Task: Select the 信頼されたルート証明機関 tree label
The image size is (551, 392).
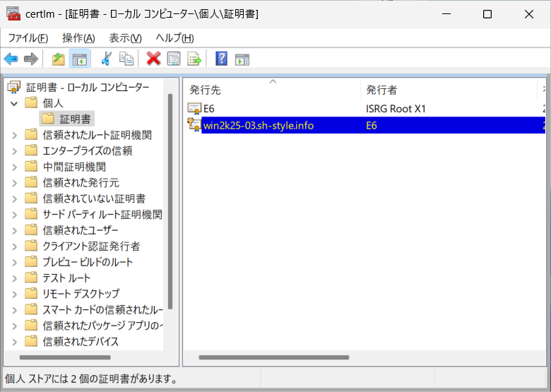Action: (97, 135)
